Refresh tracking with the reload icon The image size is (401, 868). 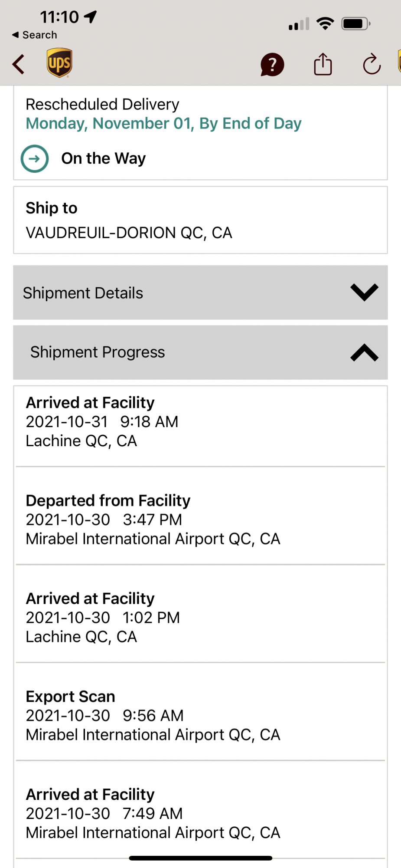coord(372,64)
